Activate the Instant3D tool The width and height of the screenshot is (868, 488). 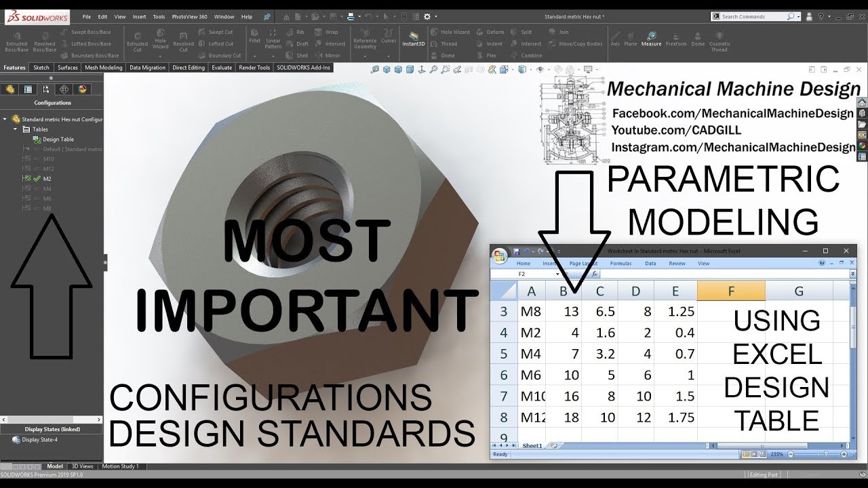pyautogui.click(x=413, y=39)
